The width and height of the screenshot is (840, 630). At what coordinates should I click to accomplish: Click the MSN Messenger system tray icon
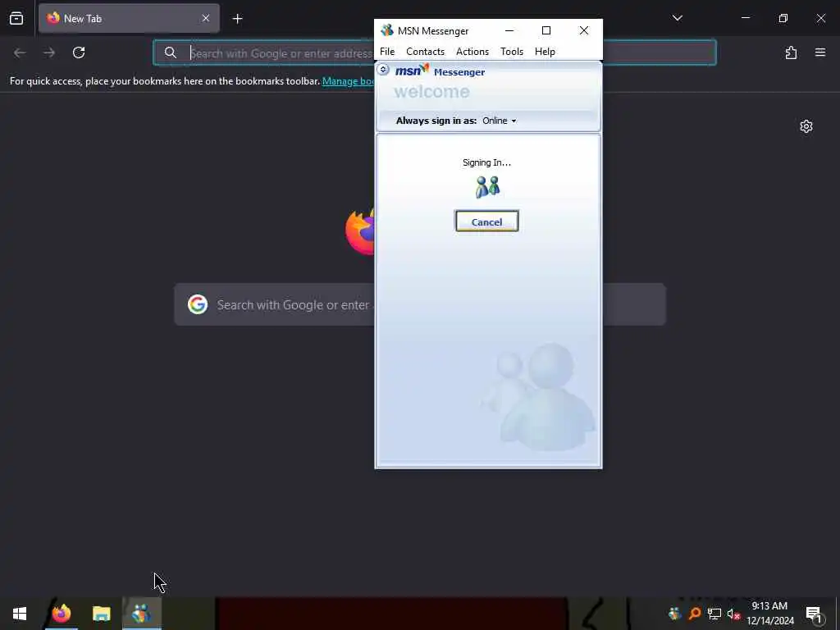coord(674,614)
